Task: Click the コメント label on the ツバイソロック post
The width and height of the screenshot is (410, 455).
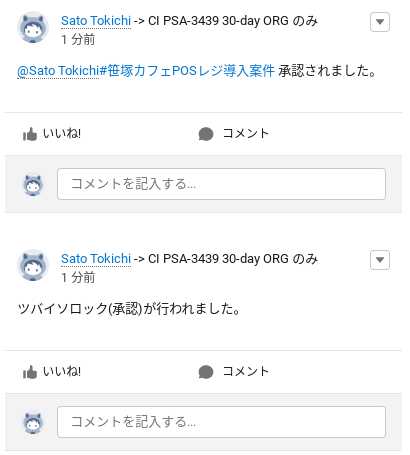Action: [245, 372]
